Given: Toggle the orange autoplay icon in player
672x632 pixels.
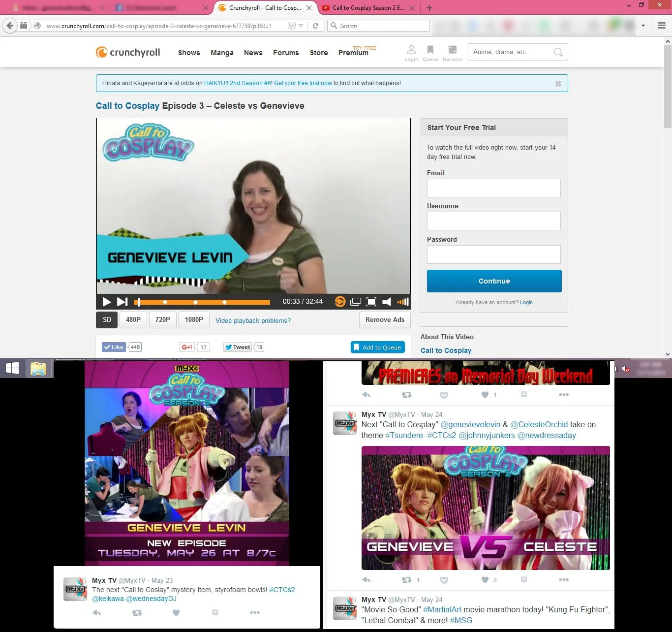Looking at the screenshot, I should 339,302.
